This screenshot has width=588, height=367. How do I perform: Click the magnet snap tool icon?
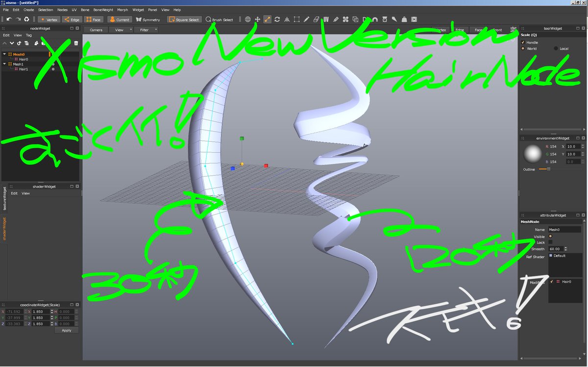coord(375,20)
